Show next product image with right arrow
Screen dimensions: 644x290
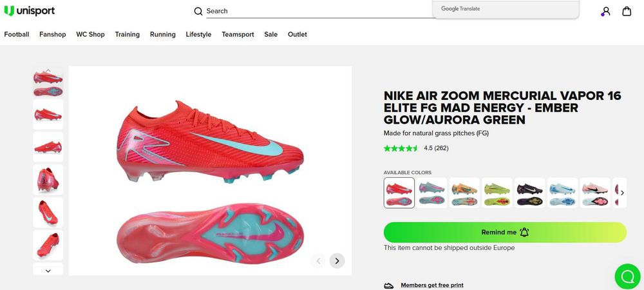[x=337, y=261]
